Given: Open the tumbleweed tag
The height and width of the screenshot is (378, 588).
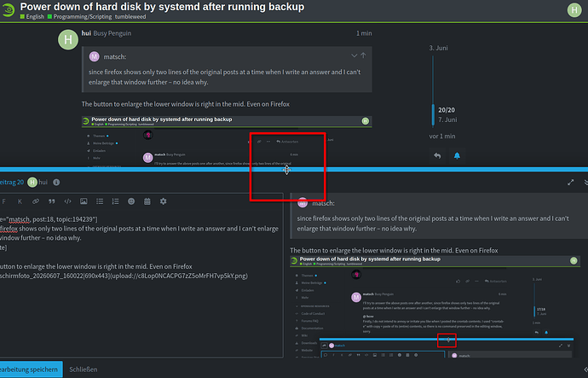Looking at the screenshot, I should [130, 16].
